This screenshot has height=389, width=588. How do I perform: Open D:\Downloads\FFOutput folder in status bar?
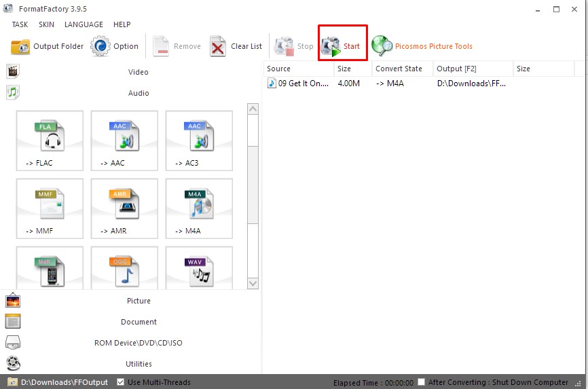point(64,382)
